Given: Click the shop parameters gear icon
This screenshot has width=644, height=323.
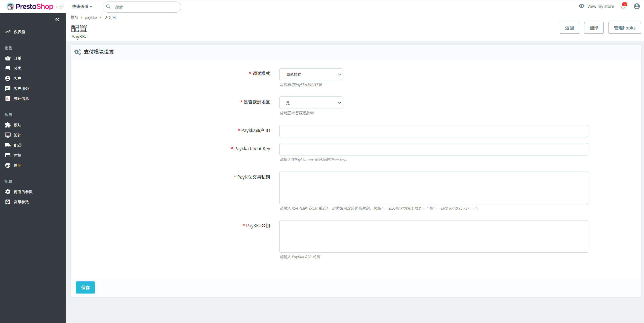Looking at the screenshot, I should 8,192.
